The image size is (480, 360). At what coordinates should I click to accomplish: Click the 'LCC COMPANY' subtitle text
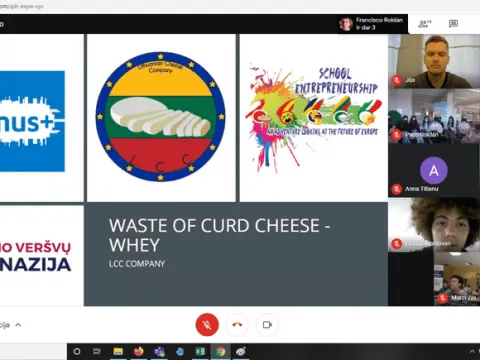pos(137,264)
